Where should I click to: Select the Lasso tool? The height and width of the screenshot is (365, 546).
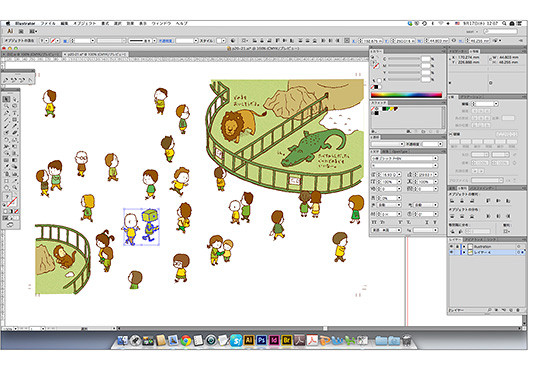15,106
